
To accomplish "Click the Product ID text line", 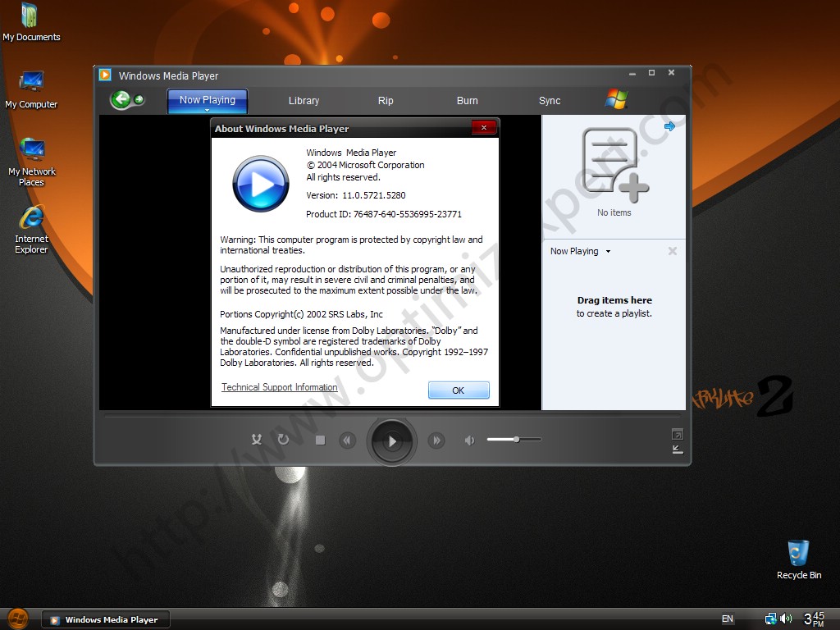I will [384, 214].
